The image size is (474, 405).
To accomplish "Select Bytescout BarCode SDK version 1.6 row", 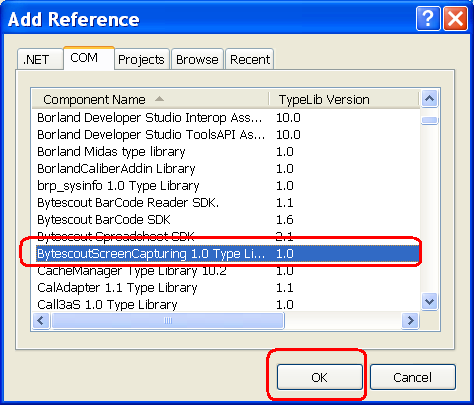I will (227, 220).
